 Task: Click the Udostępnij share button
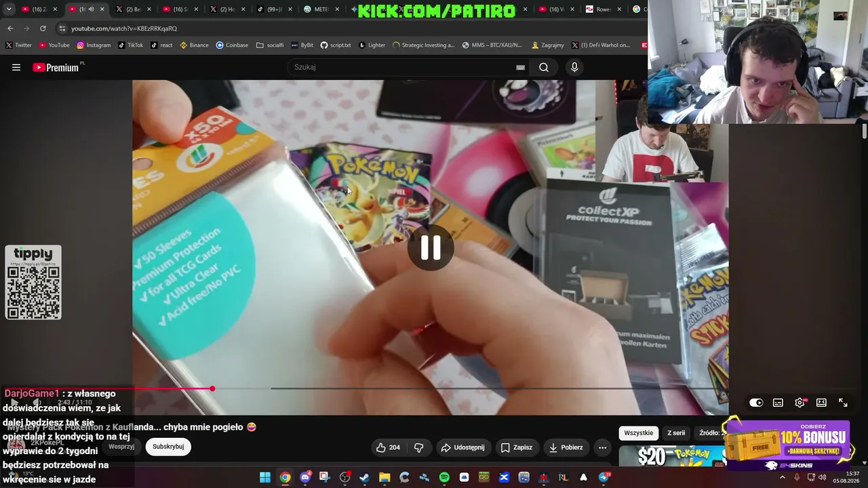click(462, 447)
